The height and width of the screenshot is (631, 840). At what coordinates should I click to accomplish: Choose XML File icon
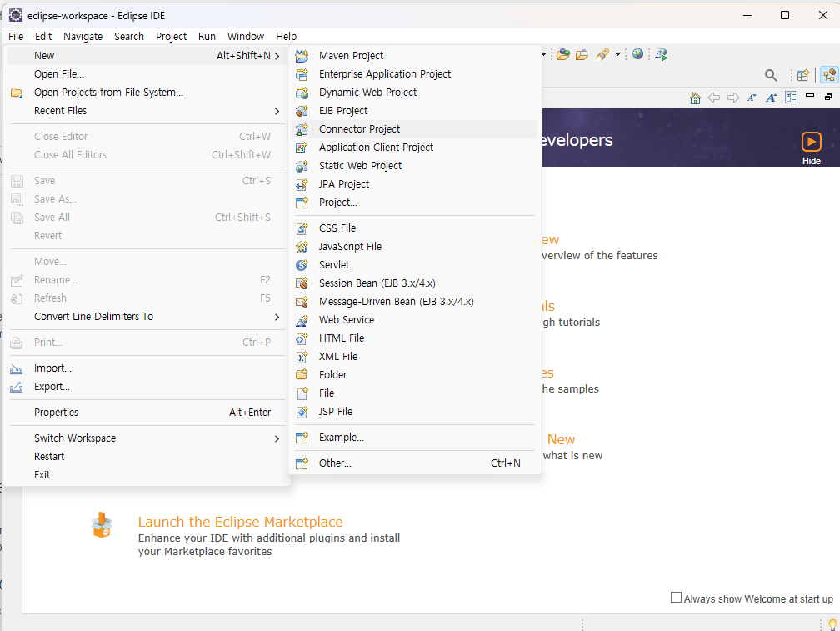[302, 357]
